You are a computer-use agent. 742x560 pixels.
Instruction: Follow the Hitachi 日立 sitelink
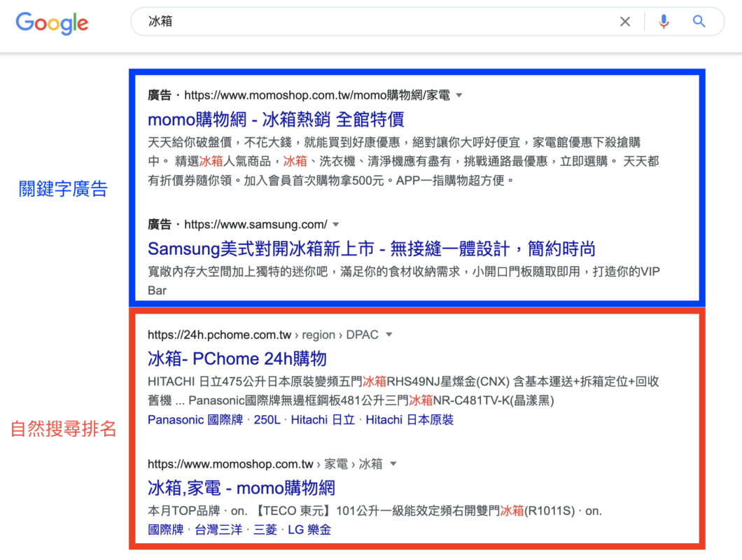click(323, 420)
